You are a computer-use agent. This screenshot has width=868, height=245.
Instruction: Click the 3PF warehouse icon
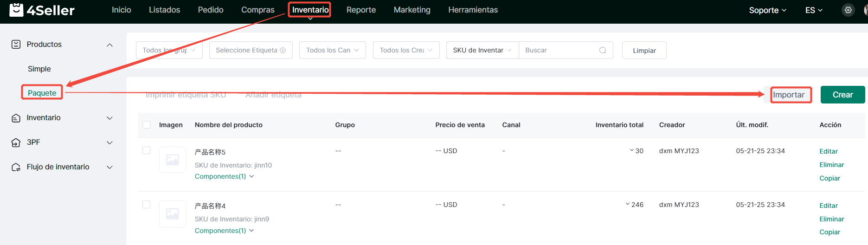(16, 142)
